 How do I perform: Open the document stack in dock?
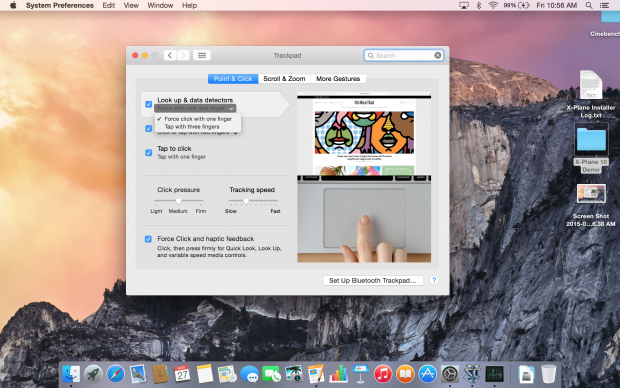point(526,374)
